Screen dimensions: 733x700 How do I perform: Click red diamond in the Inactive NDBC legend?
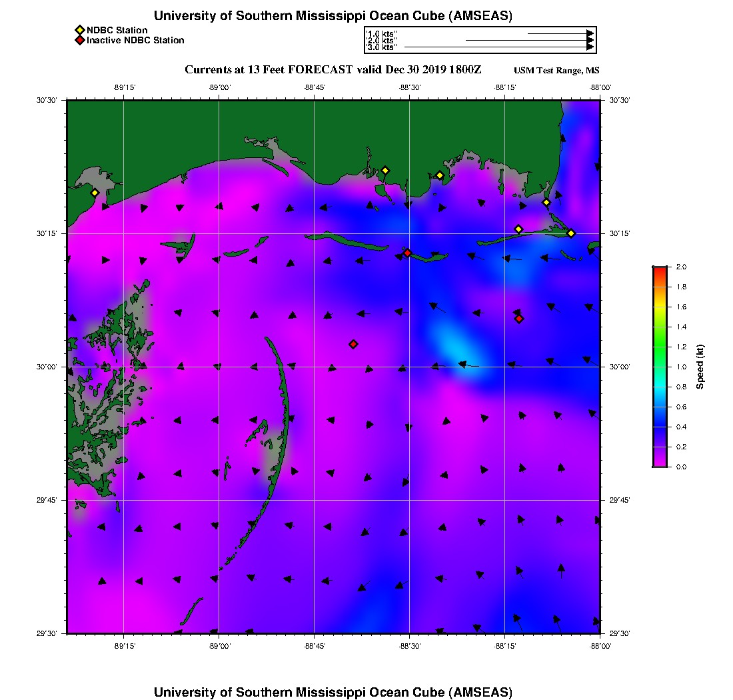[80, 41]
